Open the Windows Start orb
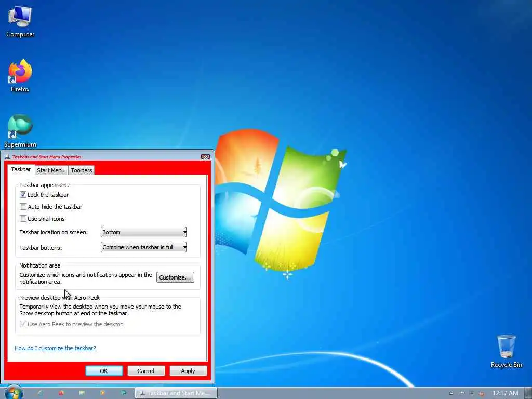532x399 pixels. tap(14, 393)
